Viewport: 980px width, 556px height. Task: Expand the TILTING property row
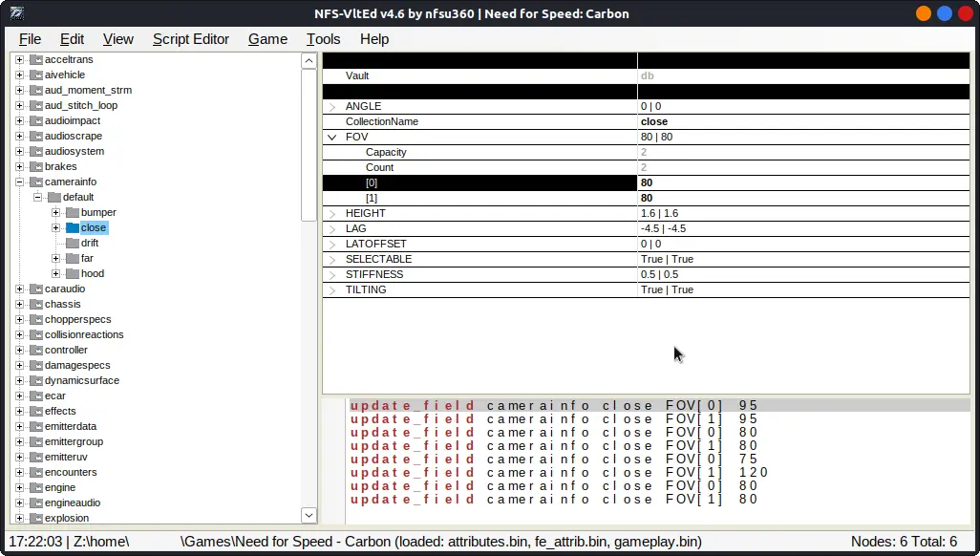point(332,290)
